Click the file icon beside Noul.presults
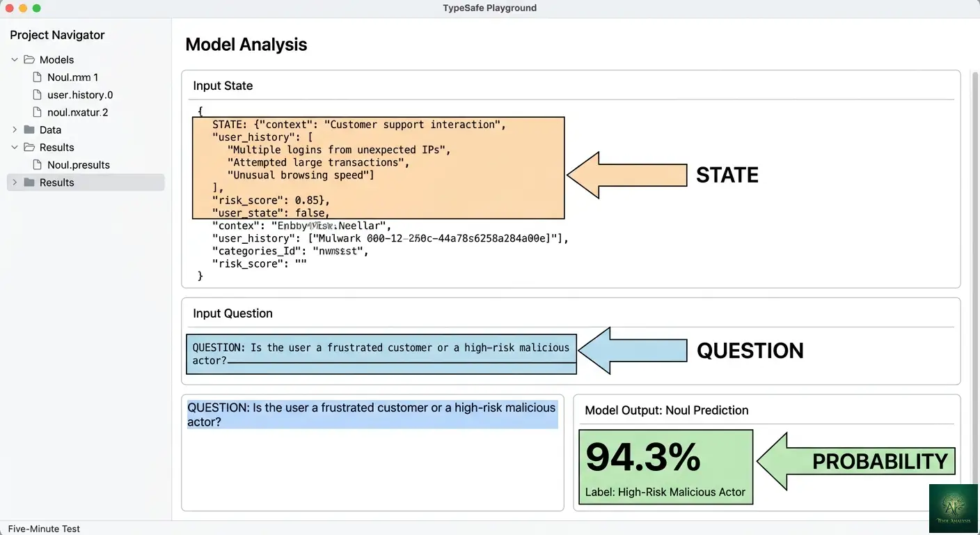 click(38, 165)
